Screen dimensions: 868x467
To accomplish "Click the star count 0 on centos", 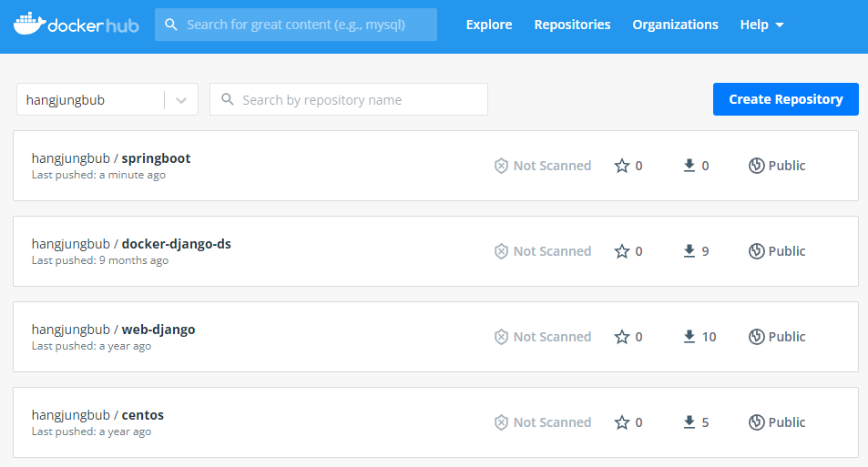I will [x=638, y=422].
